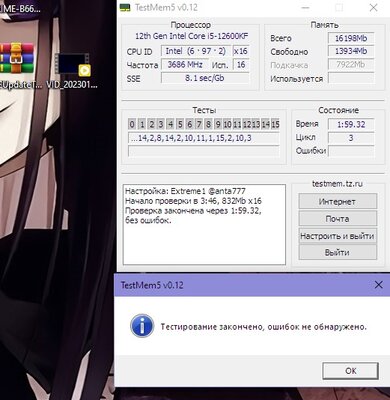Click the 12th Gen Intel Core i5-12600KF text
Viewport: 390px width, 400px height.
tap(192, 36)
